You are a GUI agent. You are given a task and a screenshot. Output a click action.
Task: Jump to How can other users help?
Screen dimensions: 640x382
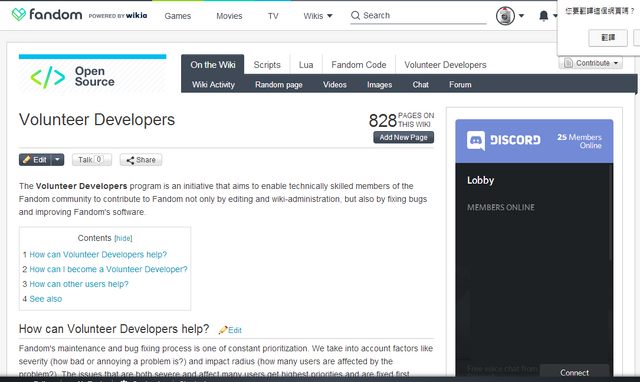(79, 284)
